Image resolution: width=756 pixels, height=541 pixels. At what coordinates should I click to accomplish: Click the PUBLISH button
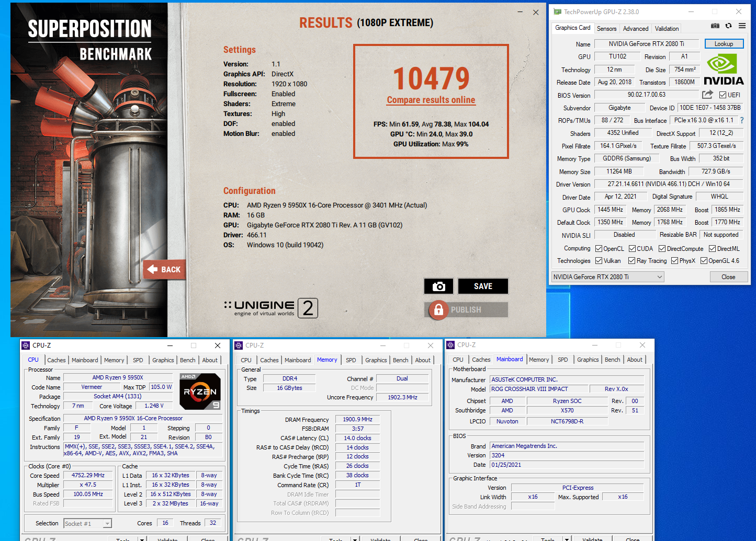466,309
